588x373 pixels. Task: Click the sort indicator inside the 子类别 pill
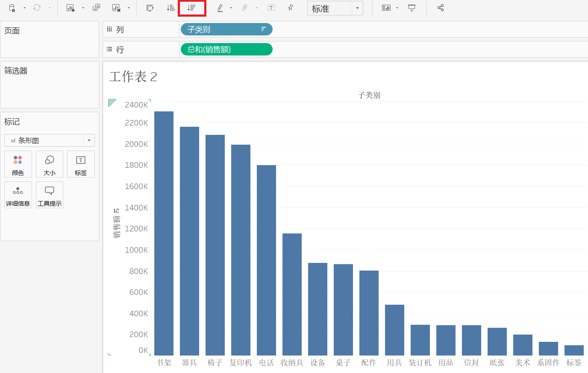[x=263, y=29]
